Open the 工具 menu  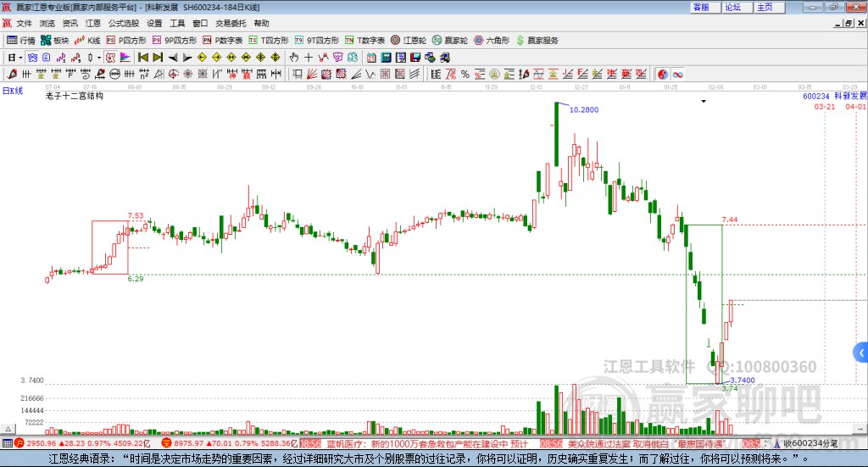[177, 23]
